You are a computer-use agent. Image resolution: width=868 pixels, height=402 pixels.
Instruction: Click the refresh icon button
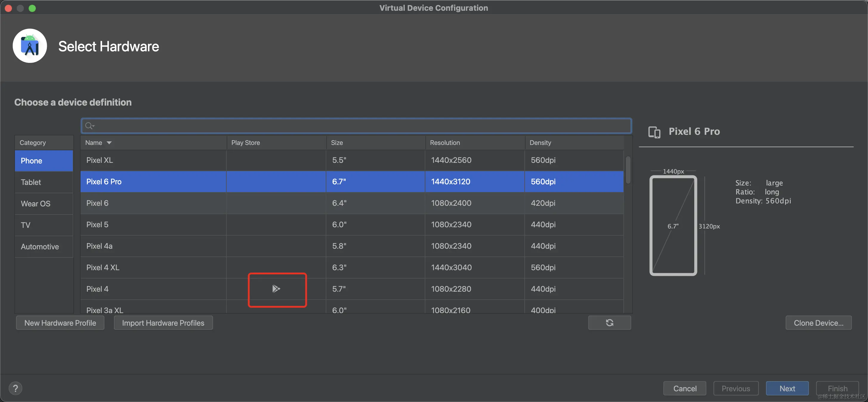click(609, 323)
